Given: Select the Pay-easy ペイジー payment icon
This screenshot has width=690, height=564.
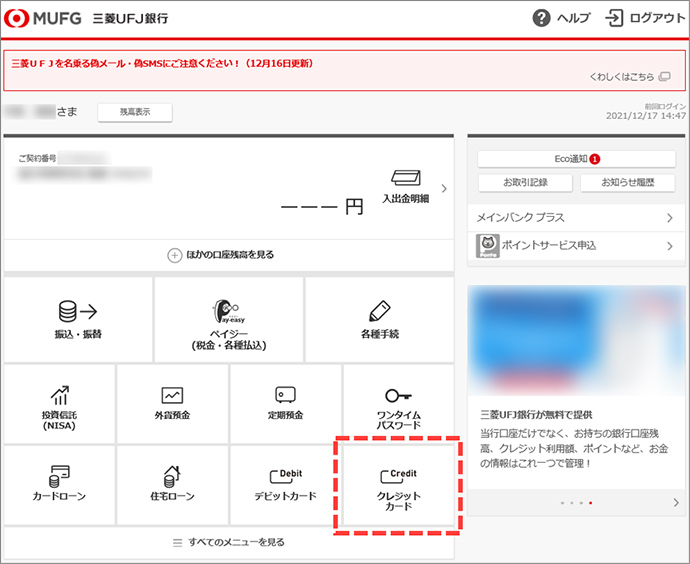Looking at the screenshot, I should click(x=228, y=319).
